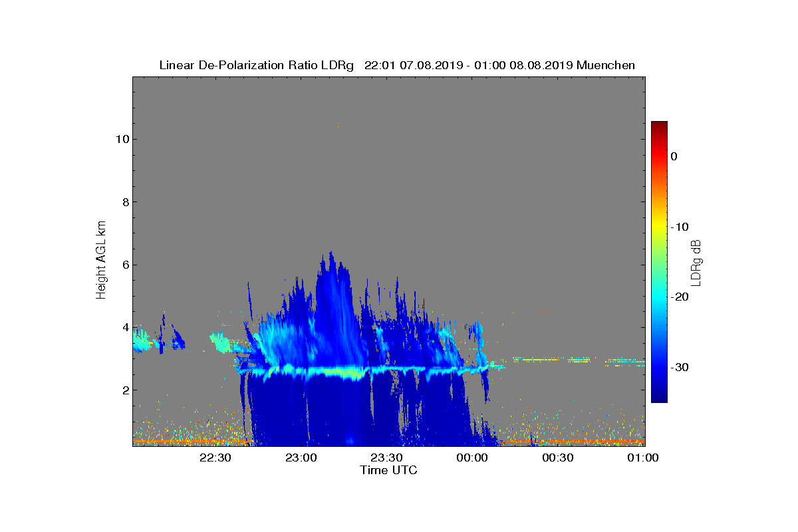Viewport: 798px width, 532px height.
Task: Click the colorbar label 0
Action: pyautogui.click(x=674, y=156)
